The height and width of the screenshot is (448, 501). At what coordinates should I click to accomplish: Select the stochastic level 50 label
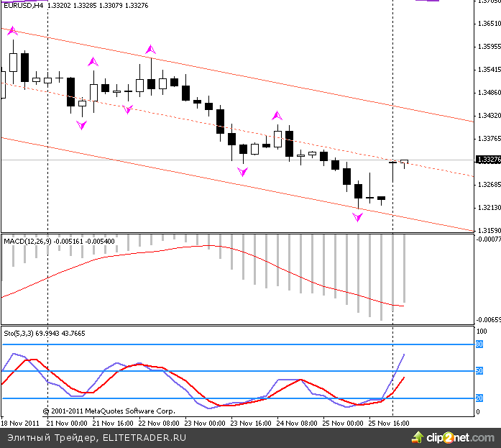[479, 371]
